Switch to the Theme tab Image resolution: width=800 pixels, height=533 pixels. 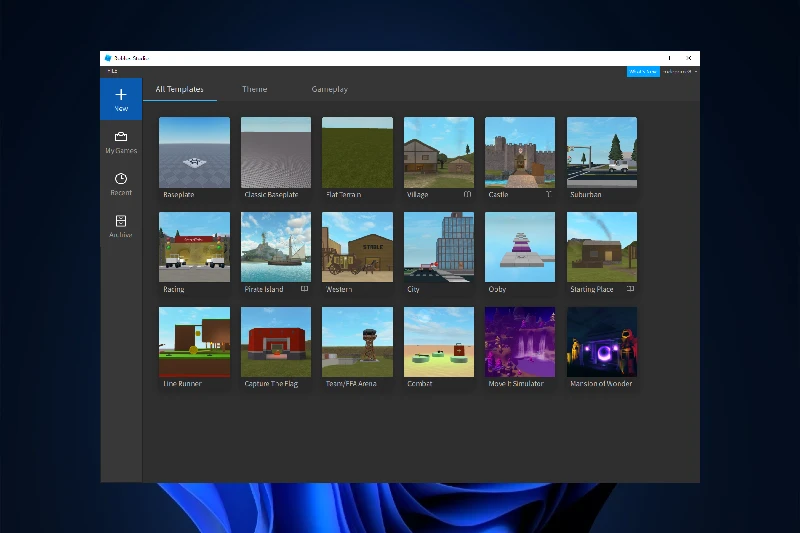(x=254, y=90)
